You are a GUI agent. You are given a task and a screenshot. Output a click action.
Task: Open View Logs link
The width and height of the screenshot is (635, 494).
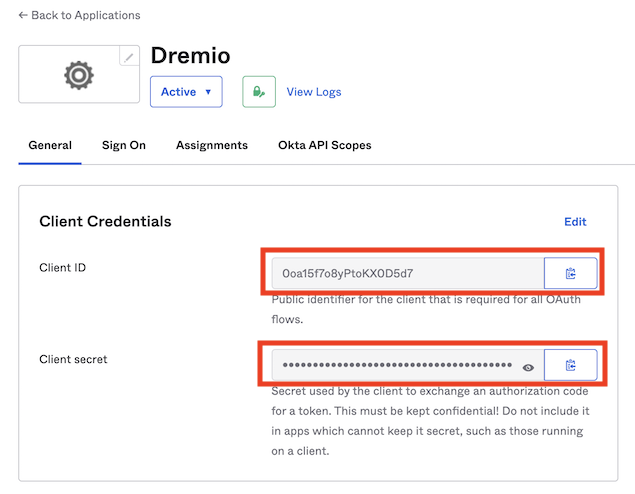click(314, 92)
